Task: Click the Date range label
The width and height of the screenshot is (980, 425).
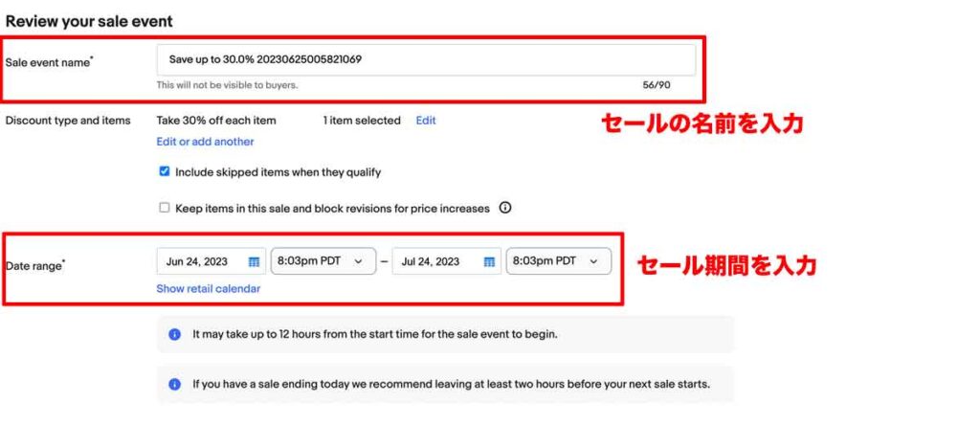Action: 35,266
